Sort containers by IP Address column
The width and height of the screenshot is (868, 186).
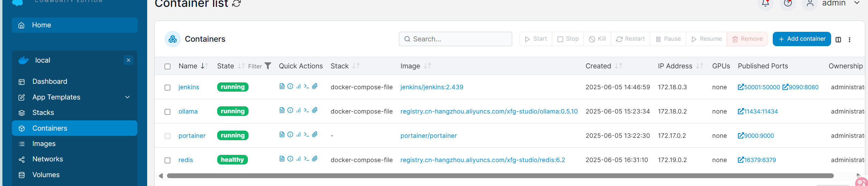point(680,66)
